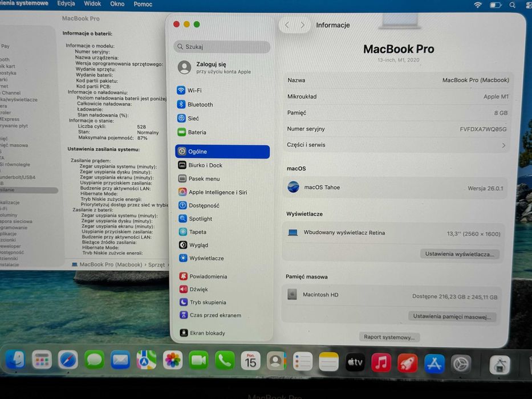Open Calendar showing 15 in Dock
Image resolution: width=532 pixels, height=399 pixels.
pos(251,361)
